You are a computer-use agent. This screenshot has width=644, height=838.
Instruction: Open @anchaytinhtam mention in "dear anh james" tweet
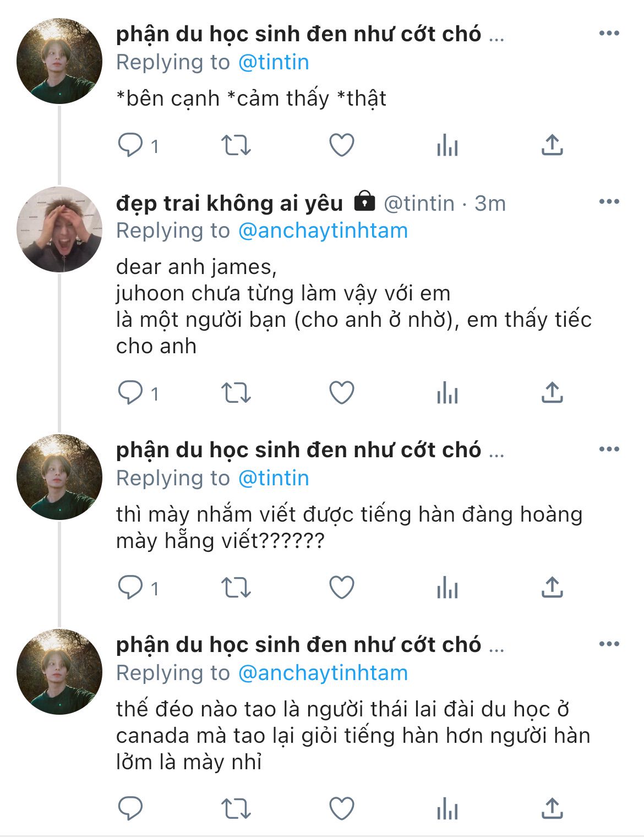pos(323,231)
